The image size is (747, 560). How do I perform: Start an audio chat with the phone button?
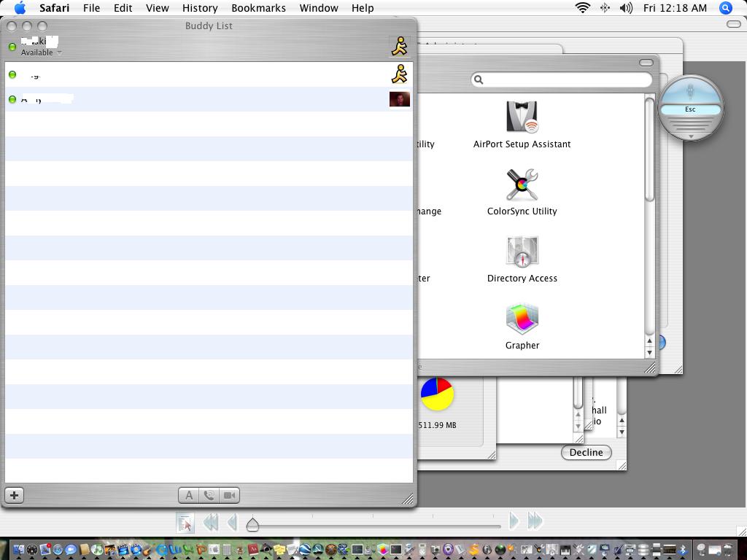pos(209,495)
